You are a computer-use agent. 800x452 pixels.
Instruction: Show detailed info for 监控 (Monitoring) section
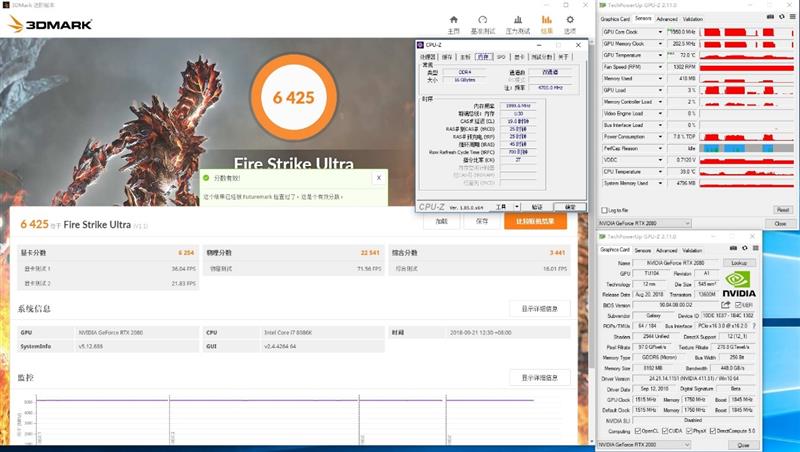(x=539, y=378)
